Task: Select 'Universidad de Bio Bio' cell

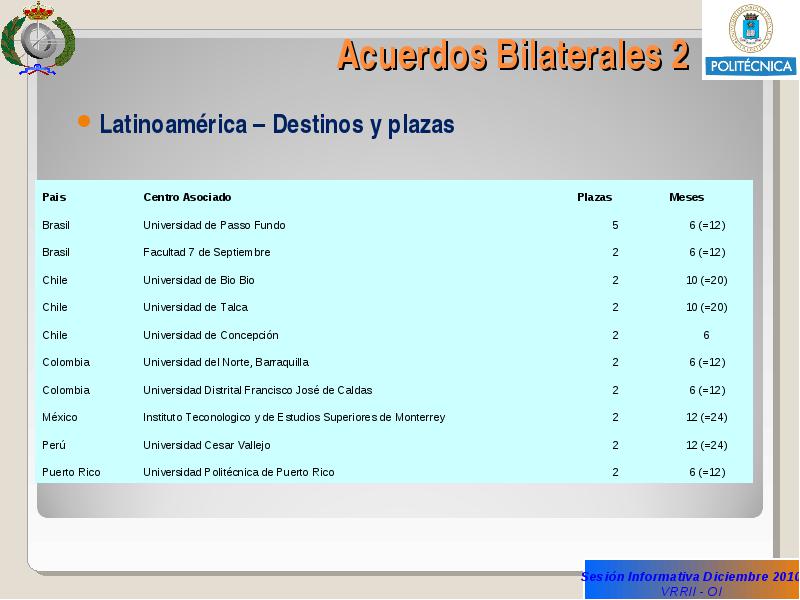Action: 198,280
